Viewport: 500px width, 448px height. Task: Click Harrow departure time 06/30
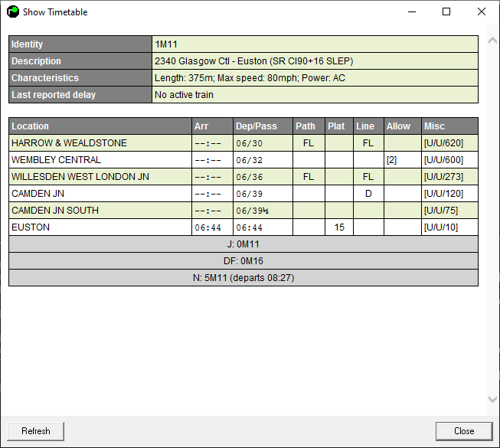coord(250,143)
